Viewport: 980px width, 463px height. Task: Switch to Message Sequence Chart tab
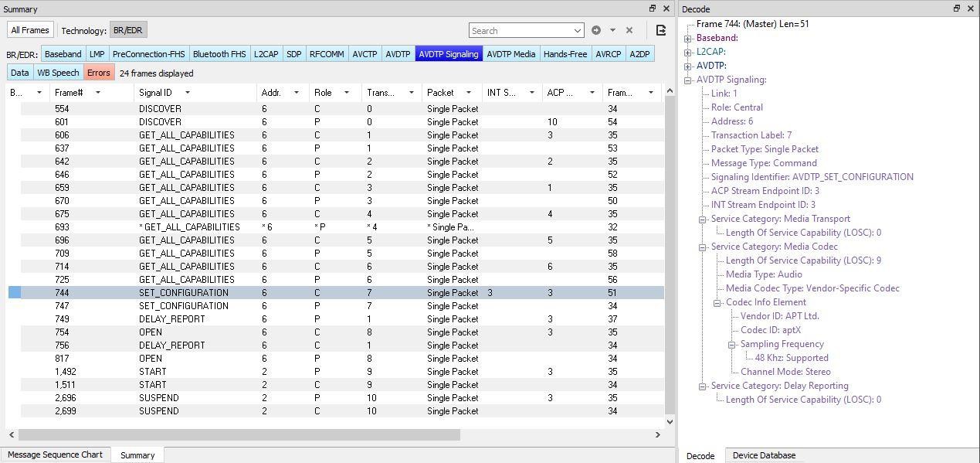55,454
